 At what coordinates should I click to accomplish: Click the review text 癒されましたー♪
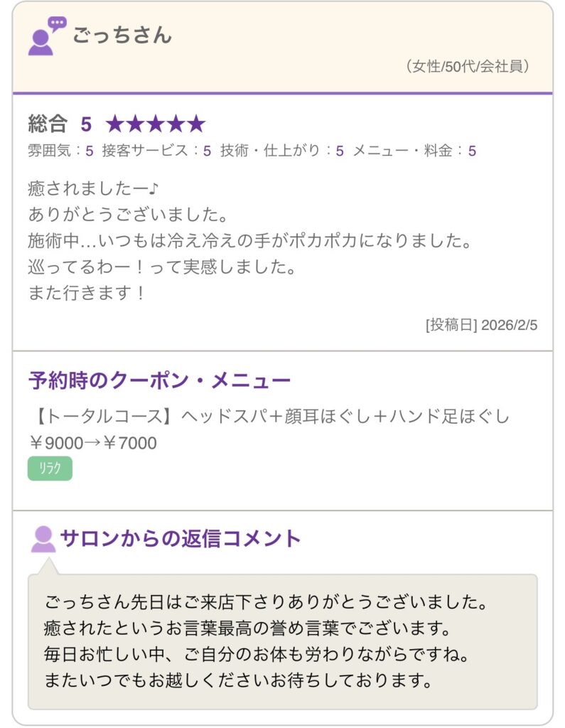(x=94, y=189)
